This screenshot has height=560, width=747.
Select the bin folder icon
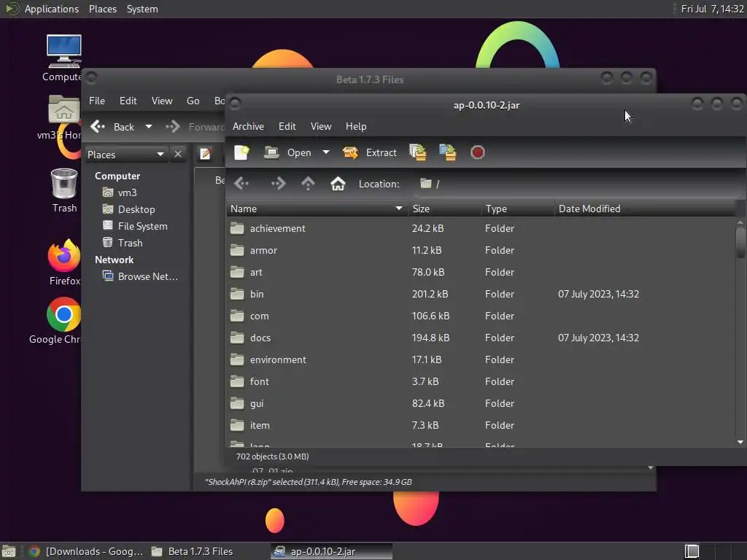click(x=237, y=294)
